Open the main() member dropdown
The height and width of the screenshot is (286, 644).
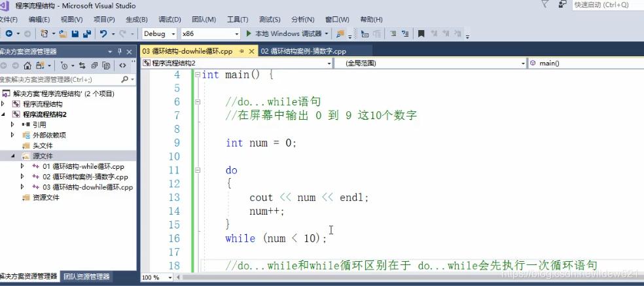586,63
